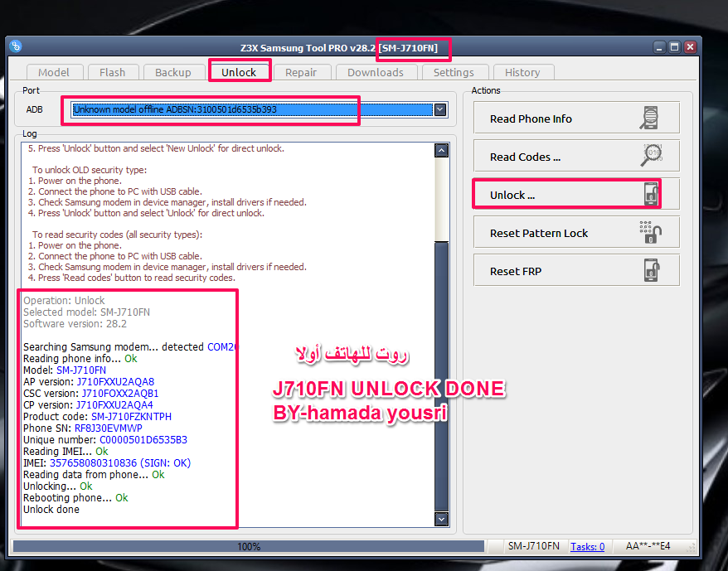Click the Read Phone Info button
This screenshot has width=728, height=571.
tap(576, 118)
